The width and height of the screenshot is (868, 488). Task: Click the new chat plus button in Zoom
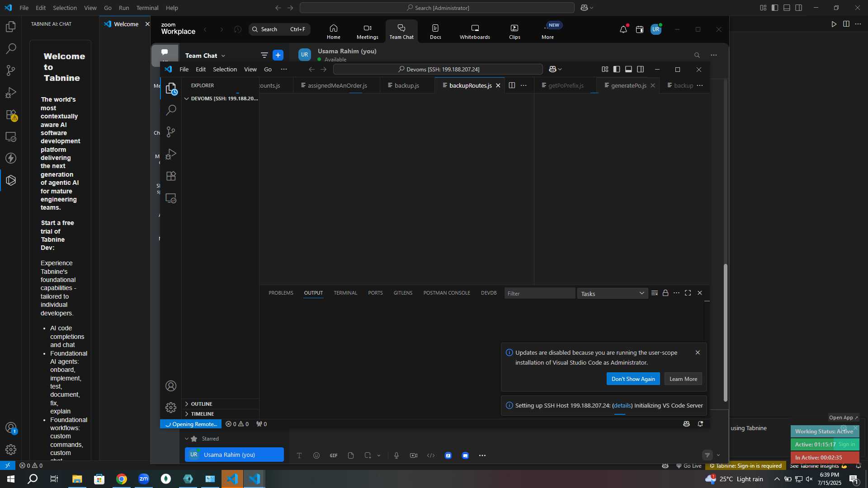point(278,55)
